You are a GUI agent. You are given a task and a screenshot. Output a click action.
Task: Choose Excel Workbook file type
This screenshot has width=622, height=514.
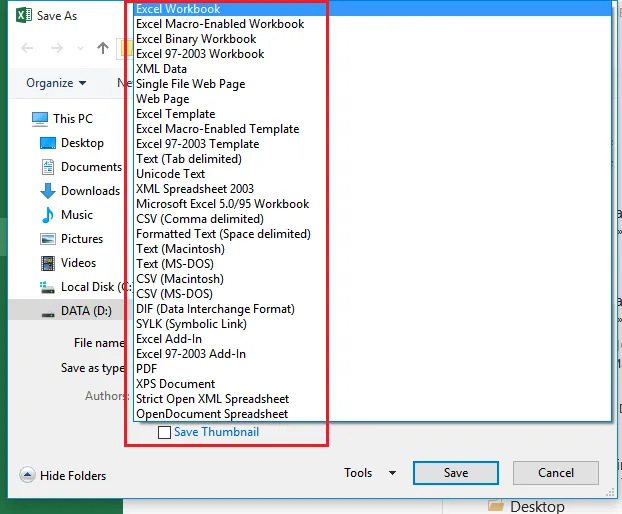[x=372, y=9]
